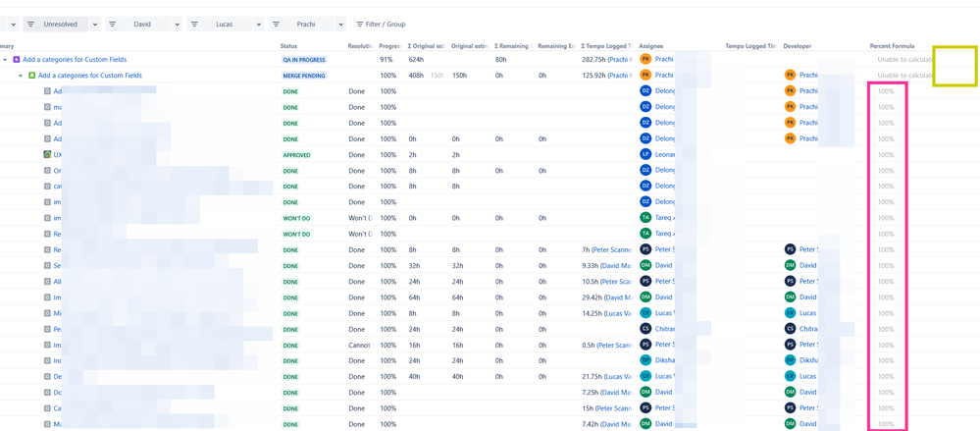This screenshot has width=980, height=431.
Task: Click the Chitra CS avatar in Assignee column
Action: tap(645, 329)
